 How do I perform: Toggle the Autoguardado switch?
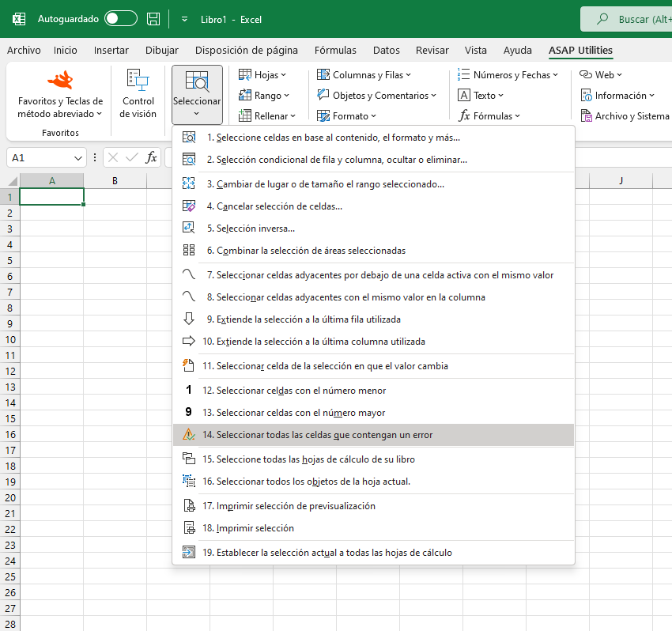tap(121, 19)
